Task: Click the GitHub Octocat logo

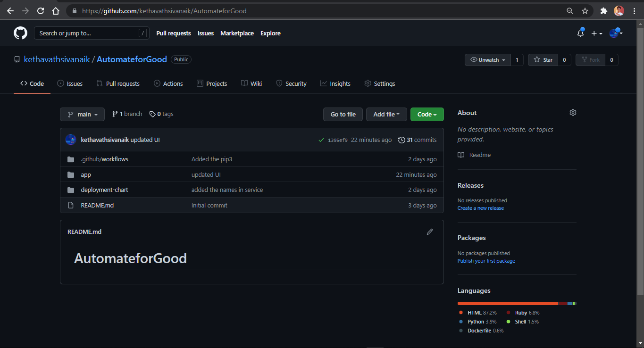Action: coord(20,33)
